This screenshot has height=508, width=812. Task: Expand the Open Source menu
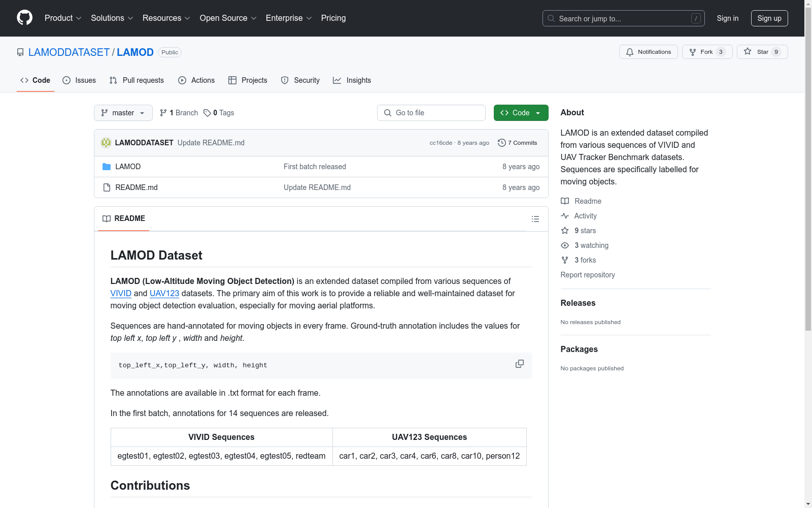click(228, 18)
